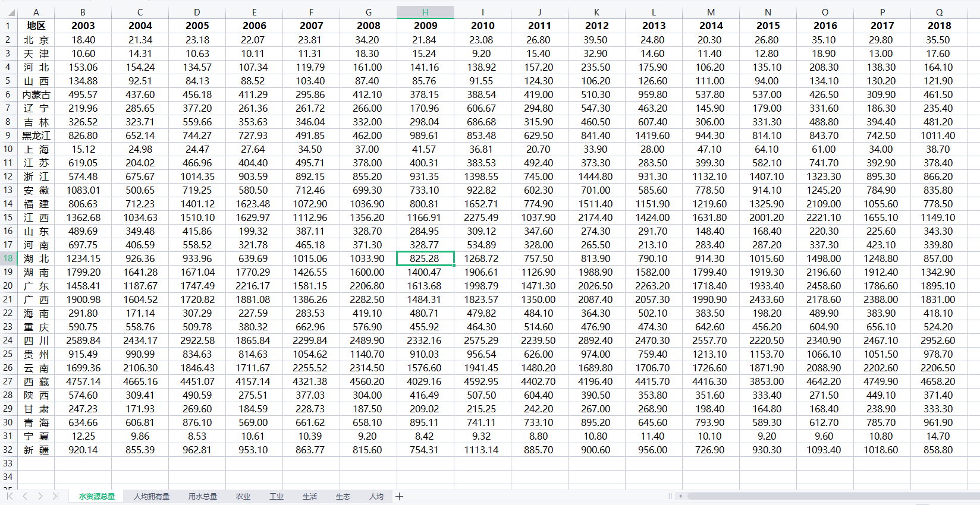Select cell with value 1011.40
This screenshot has height=505, width=980.
coord(940,135)
